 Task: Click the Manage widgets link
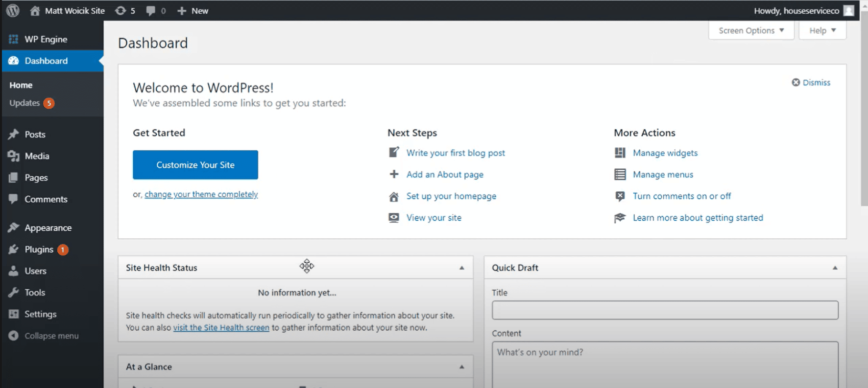click(x=665, y=153)
